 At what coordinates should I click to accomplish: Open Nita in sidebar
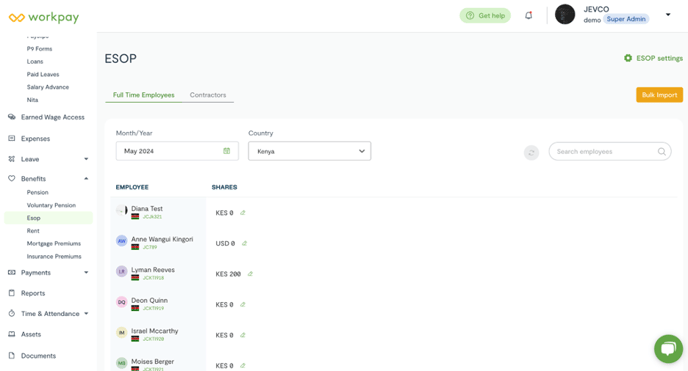coord(32,100)
